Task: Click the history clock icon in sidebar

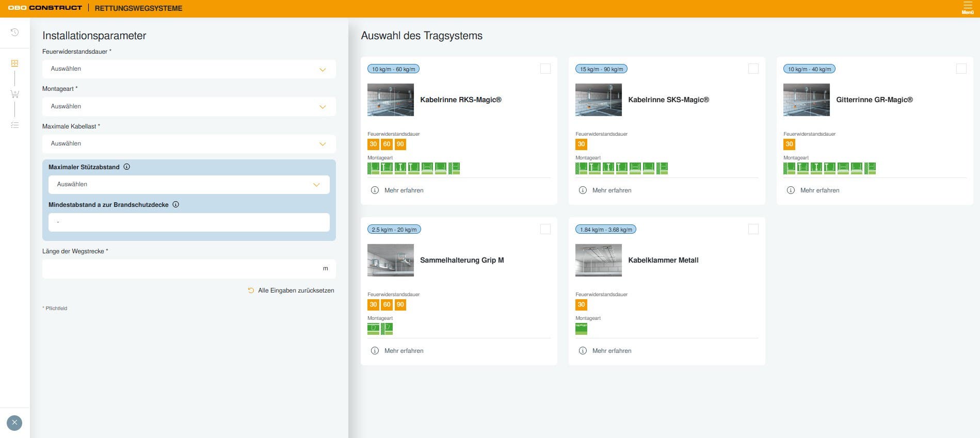Action: (x=15, y=32)
